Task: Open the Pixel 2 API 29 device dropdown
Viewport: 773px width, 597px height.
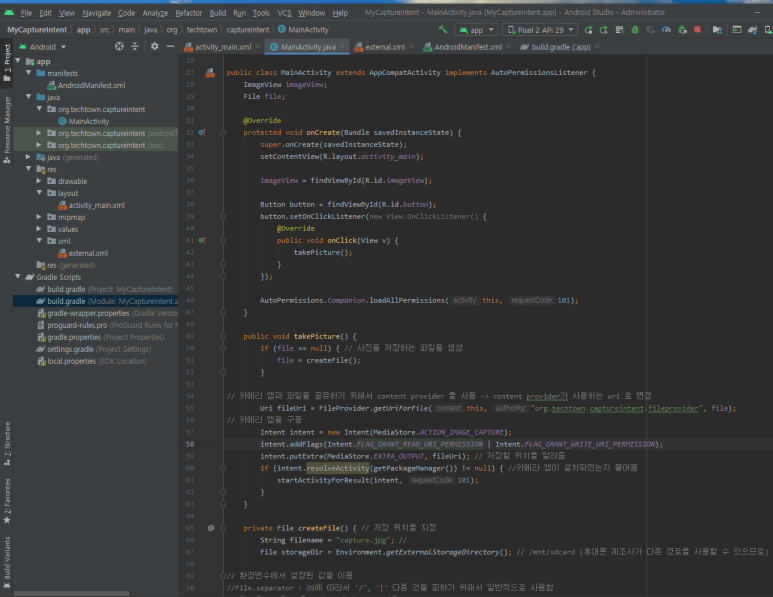Action: pyautogui.click(x=541, y=30)
